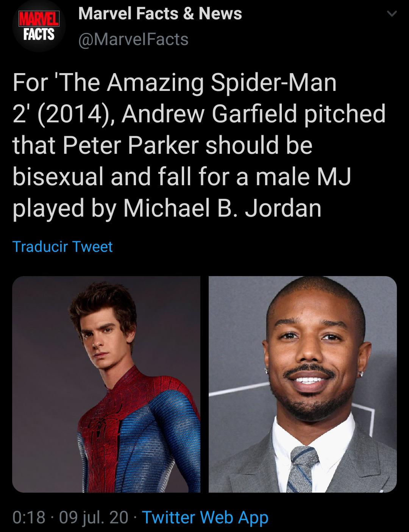Translate the tweet with Traducir Tweet

pos(62,246)
